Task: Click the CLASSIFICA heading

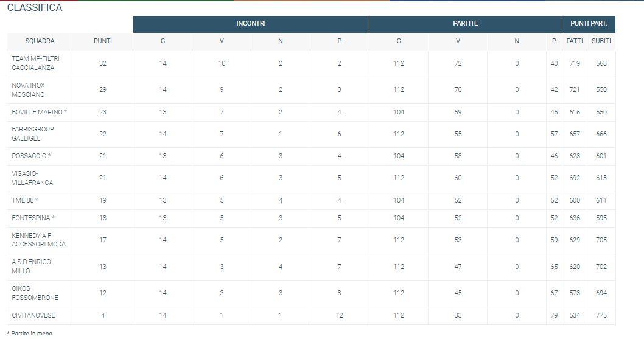Action: (35, 8)
